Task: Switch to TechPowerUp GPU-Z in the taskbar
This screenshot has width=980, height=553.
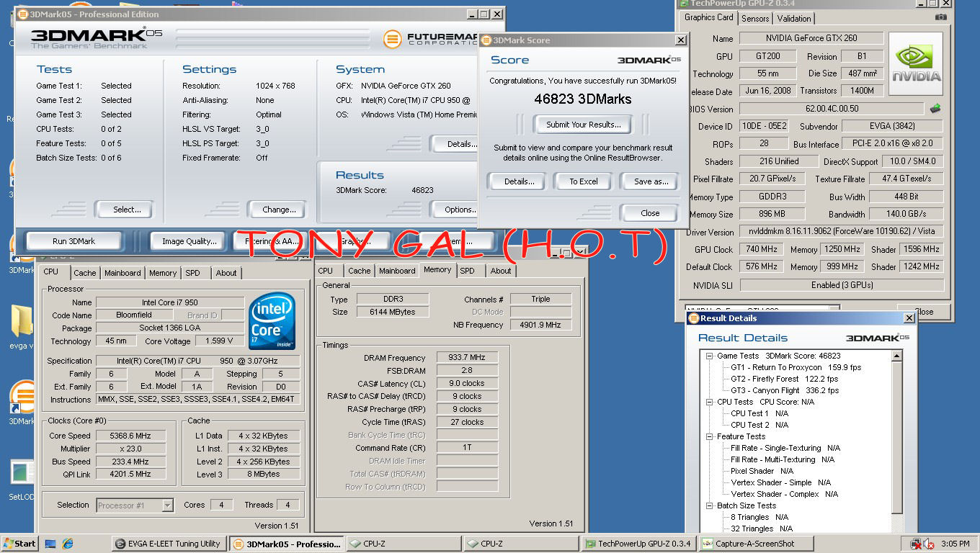Action: 638,544
